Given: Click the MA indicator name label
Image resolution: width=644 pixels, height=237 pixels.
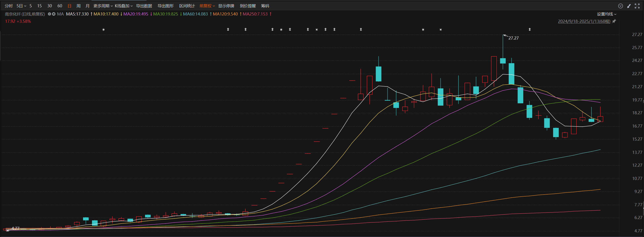Looking at the screenshot, I should coord(60,14).
